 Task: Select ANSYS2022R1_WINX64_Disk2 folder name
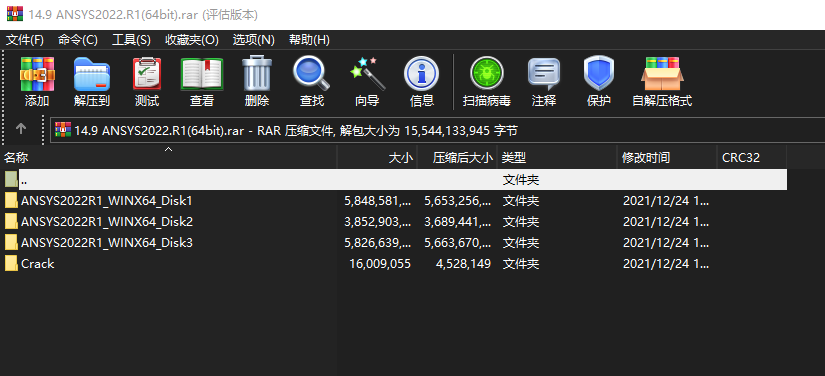107,221
